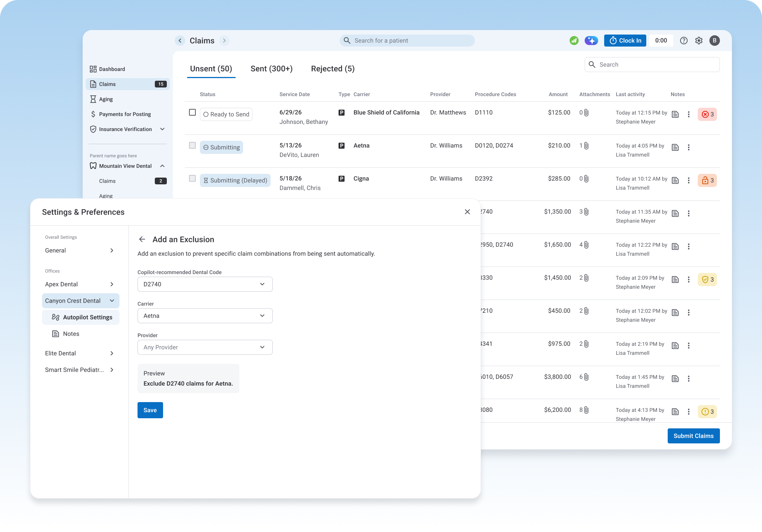Open notes icon for Johnson, Bethany claim
The height and width of the screenshot is (532, 762).
pyautogui.click(x=675, y=115)
